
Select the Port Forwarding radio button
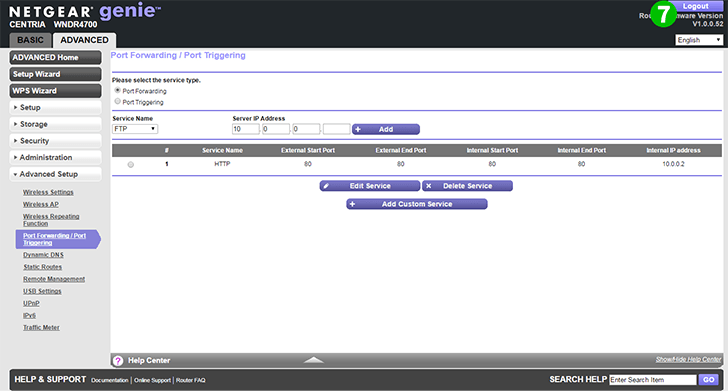coord(117,90)
